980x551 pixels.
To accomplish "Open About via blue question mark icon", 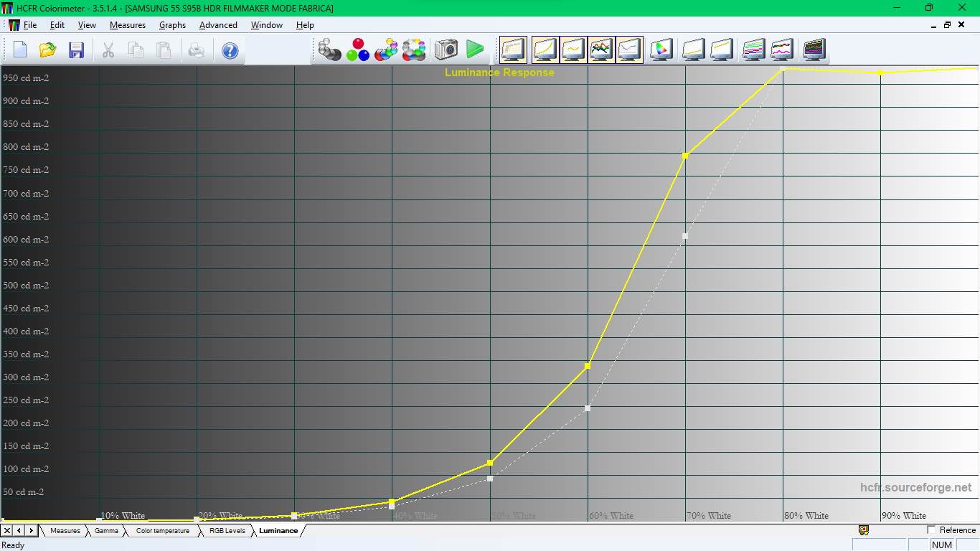I will (230, 50).
